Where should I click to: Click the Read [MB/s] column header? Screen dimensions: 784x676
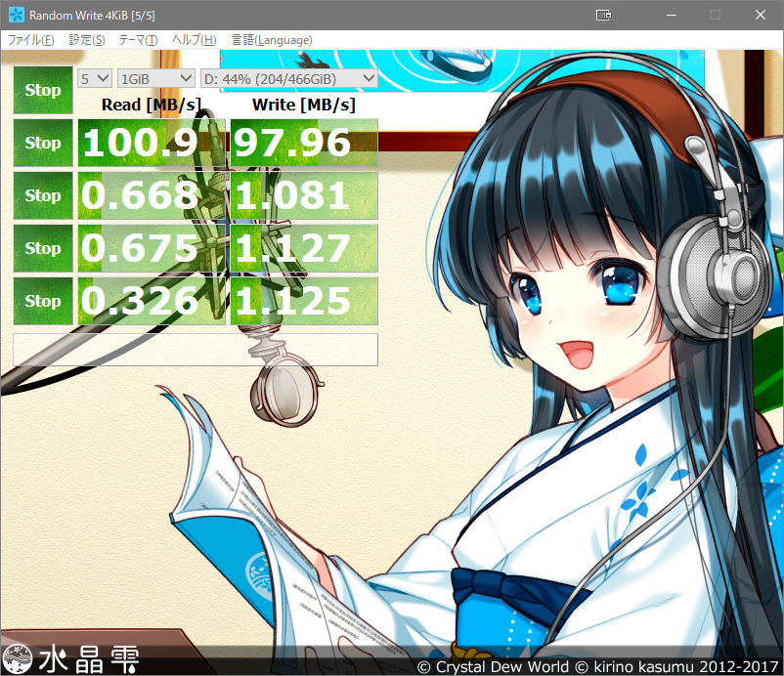coord(152,105)
